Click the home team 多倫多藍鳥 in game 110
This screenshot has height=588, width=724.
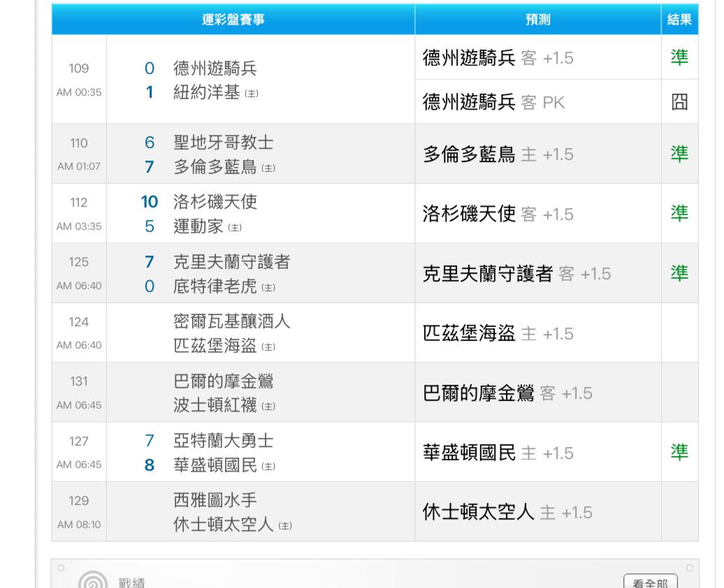coord(215,167)
